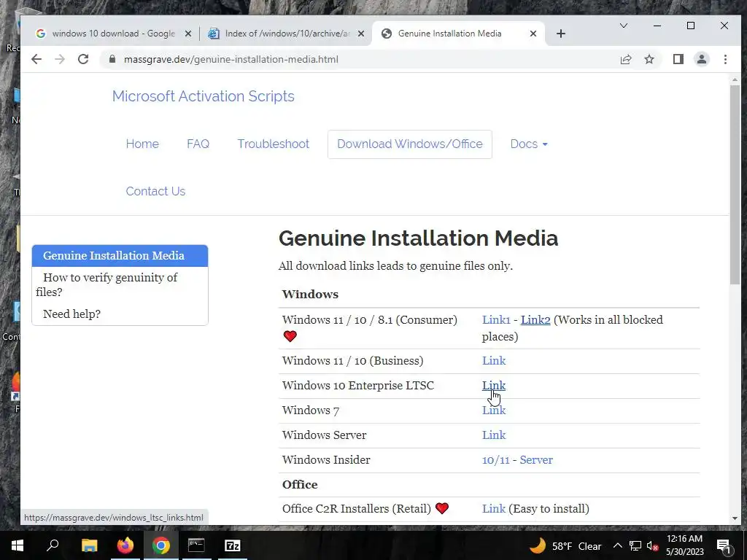
Task: Open Chrome profile menu
Action: click(x=701, y=59)
